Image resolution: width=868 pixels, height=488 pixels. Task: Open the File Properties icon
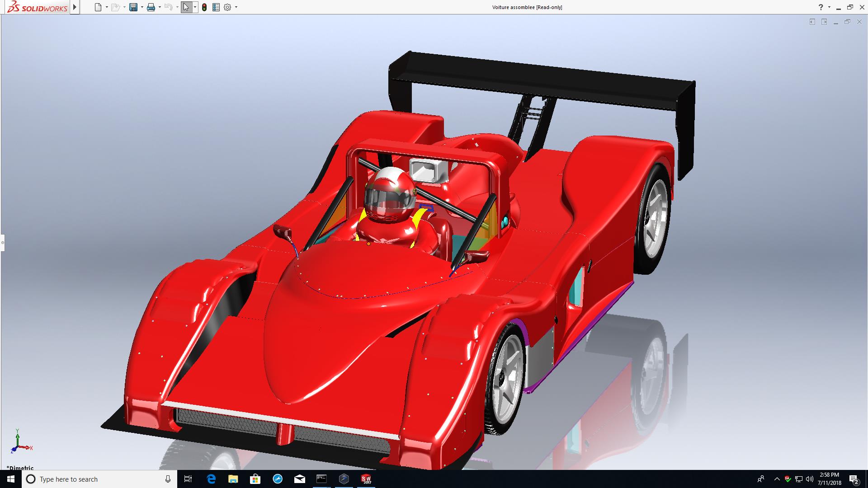click(216, 7)
